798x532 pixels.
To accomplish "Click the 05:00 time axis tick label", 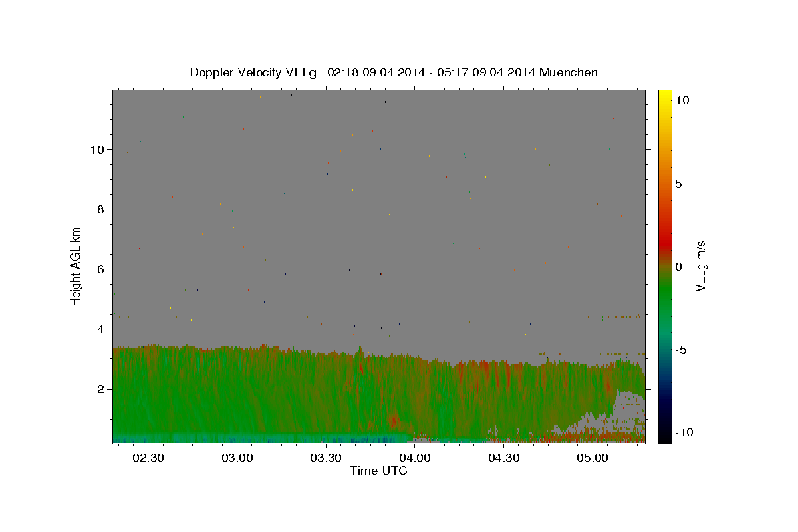I will [592, 458].
